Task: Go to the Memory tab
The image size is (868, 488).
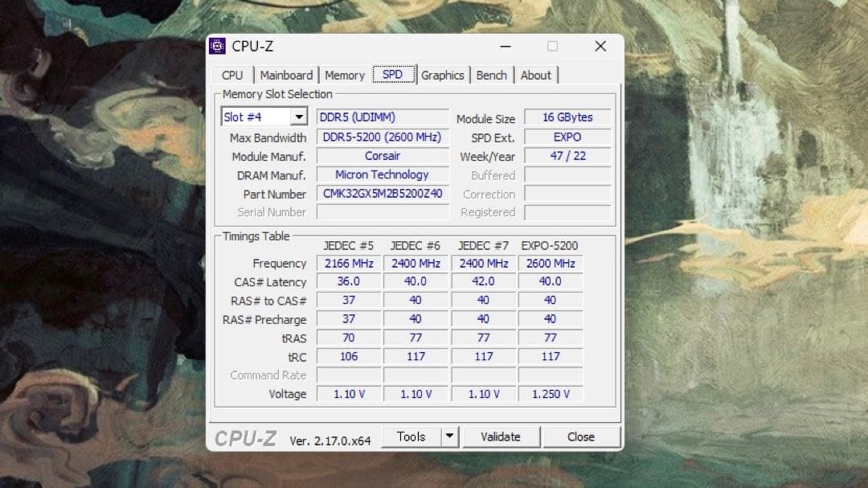Action: (344, 76)
